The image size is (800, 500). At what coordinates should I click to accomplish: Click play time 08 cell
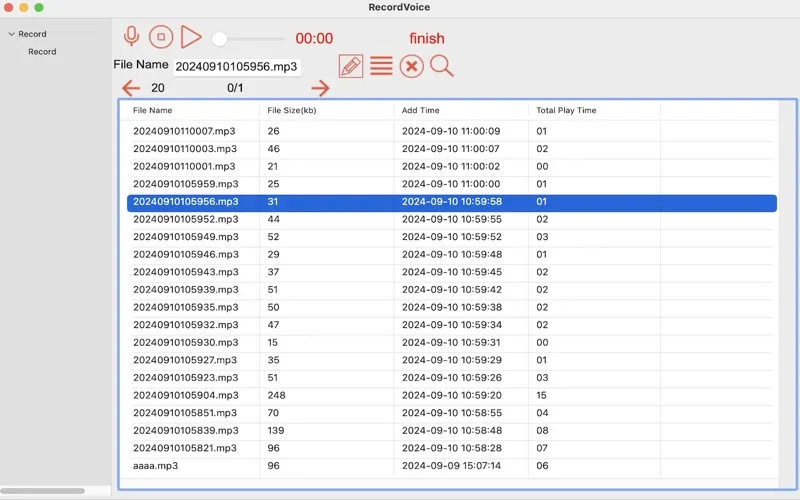click(542, 431)
